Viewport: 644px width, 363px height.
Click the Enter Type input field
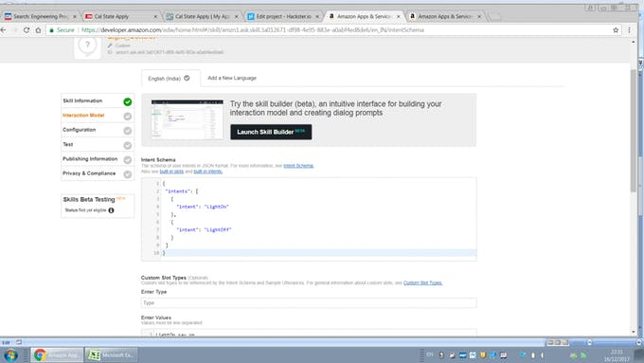pos(309,303)
